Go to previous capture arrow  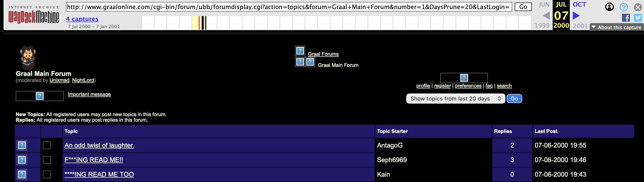[x=546, y=16]
